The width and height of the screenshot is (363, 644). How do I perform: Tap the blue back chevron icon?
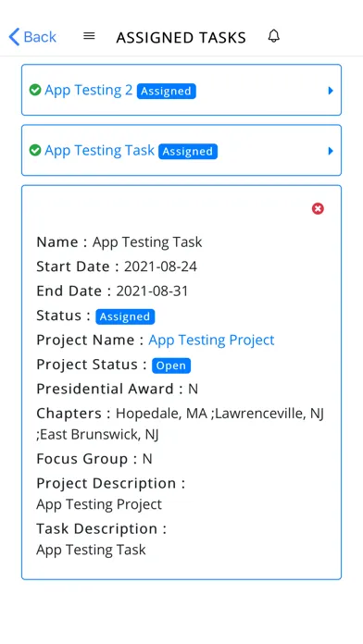[x=14, y=37]
